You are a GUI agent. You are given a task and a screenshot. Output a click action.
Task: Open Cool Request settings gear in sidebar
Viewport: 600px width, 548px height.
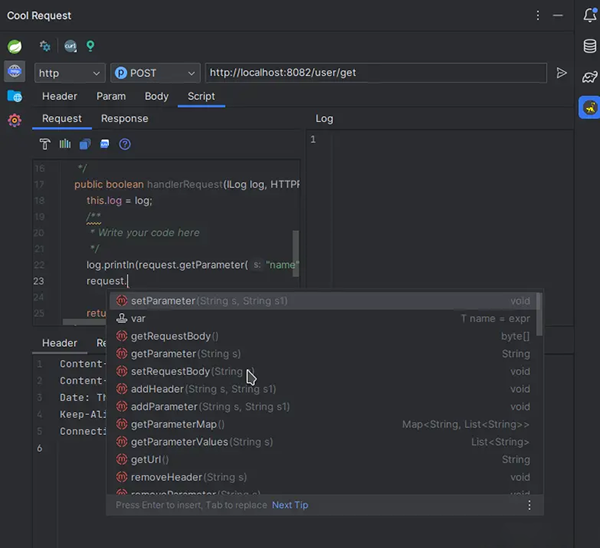click(x=15, y=121)
